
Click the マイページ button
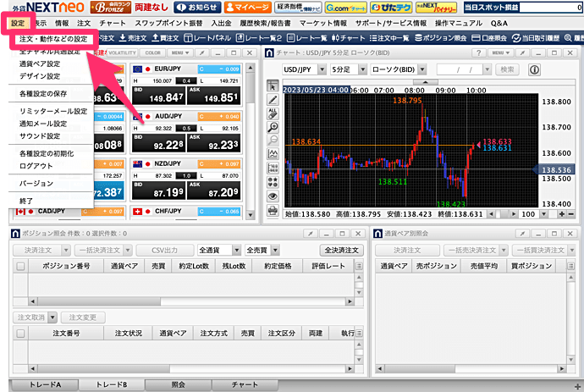[248, 8]
